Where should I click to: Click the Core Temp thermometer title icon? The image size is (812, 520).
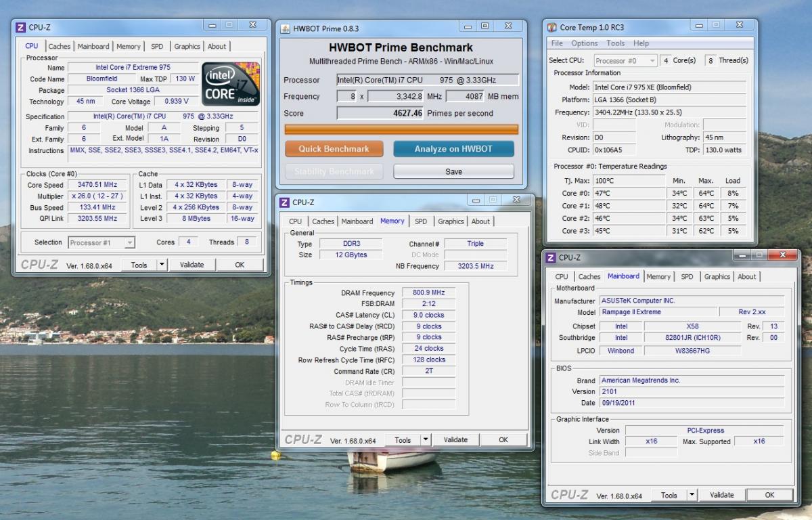coord(552,28)
